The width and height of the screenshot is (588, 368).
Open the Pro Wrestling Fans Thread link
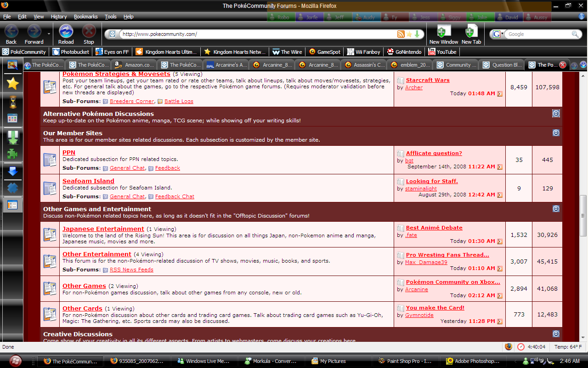coord(447,255)
